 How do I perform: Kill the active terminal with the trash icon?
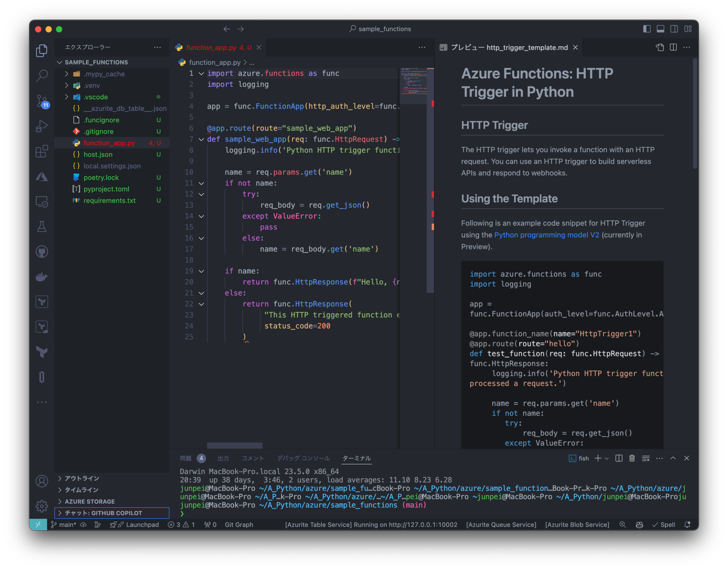coord(632,458)
